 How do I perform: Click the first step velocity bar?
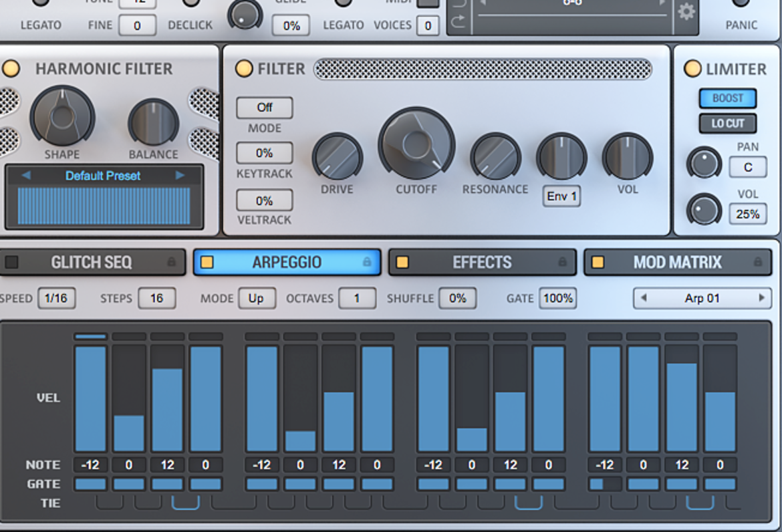[x=90, y=399]
